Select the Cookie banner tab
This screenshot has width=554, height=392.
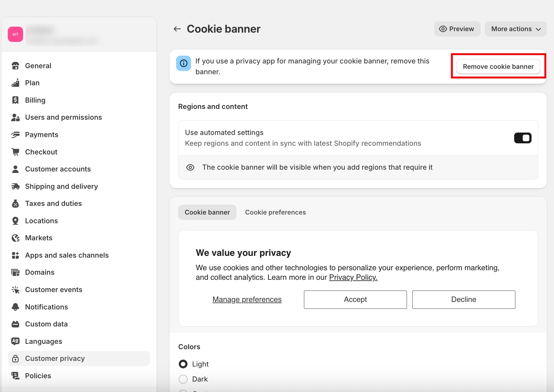point(207,212)
